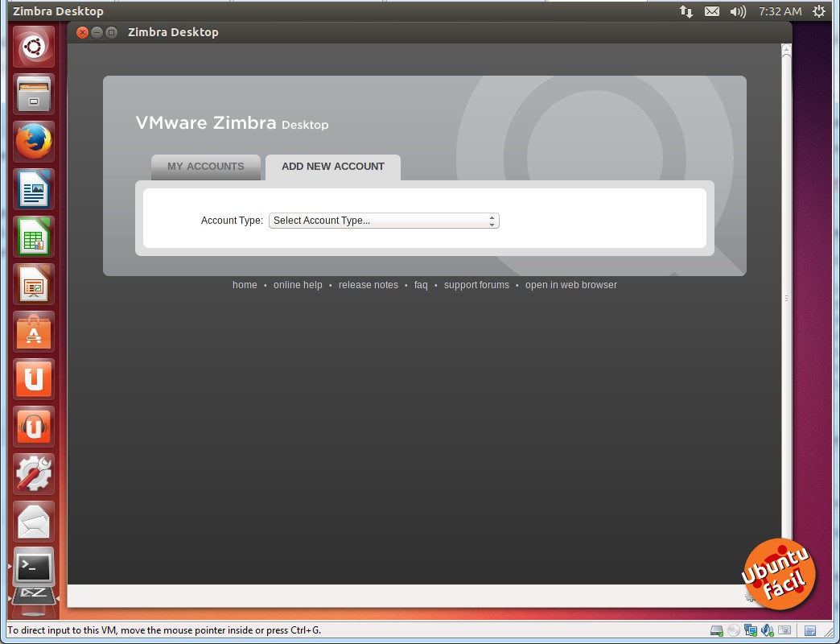Click the VM sound device status icon
The image size is (840, 644).
tap(768, 631)
